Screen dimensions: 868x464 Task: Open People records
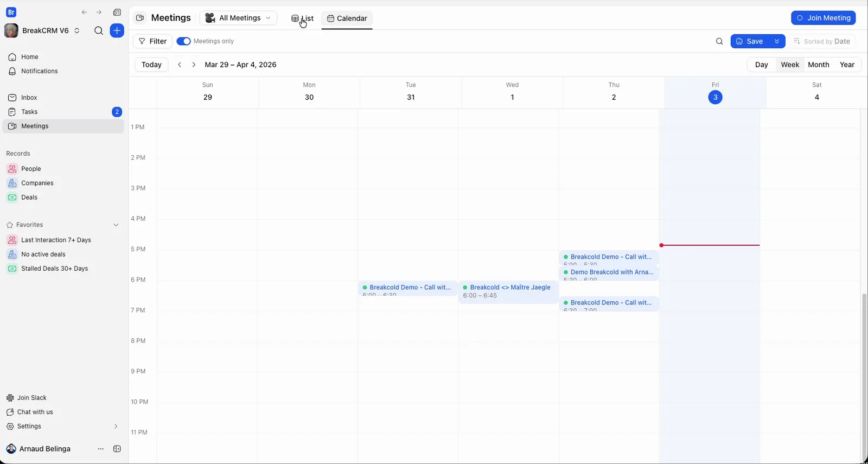click(x=63, y=169)
